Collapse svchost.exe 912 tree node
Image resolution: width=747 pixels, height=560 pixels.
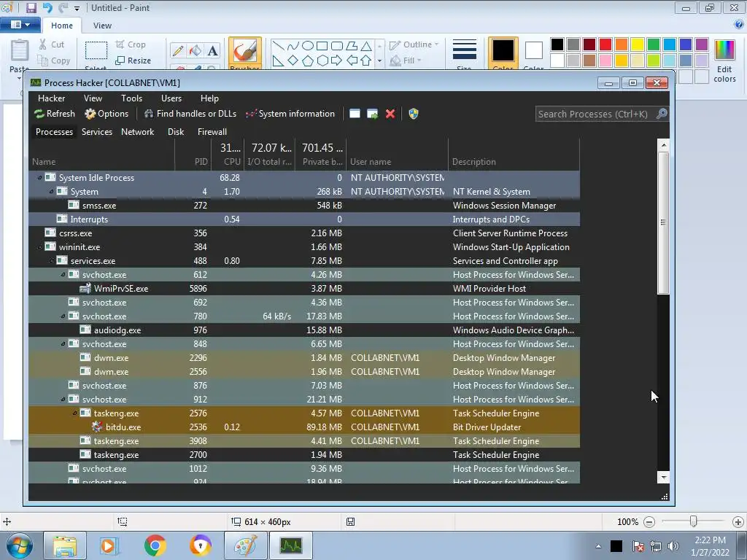tap(63, 399)
